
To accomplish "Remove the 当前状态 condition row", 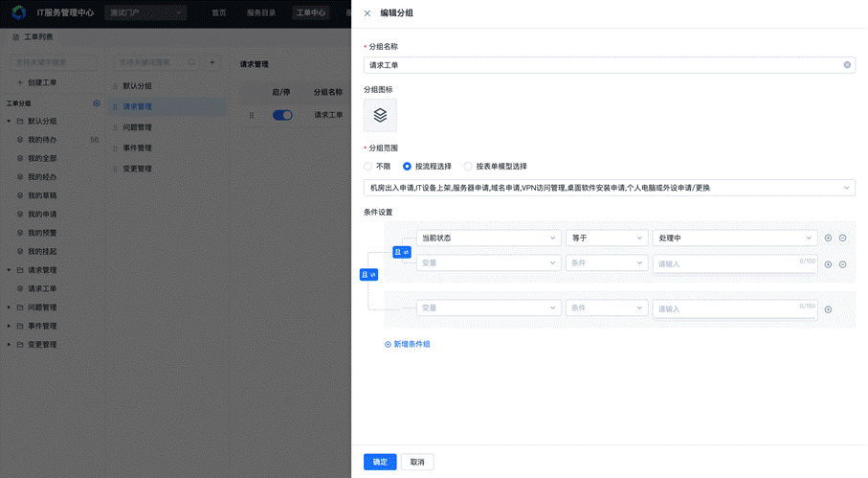I will pyautogui.click(x=842, y=238).
